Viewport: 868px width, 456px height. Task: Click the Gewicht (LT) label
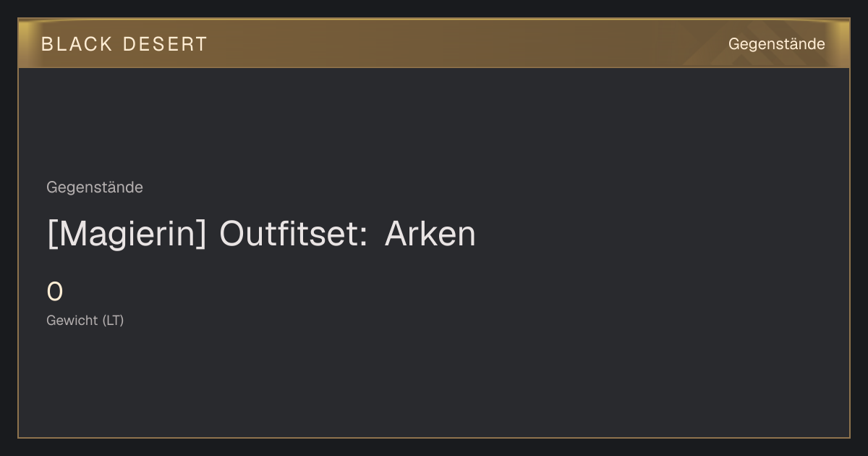pyautogui.click(x=85, y=320)
